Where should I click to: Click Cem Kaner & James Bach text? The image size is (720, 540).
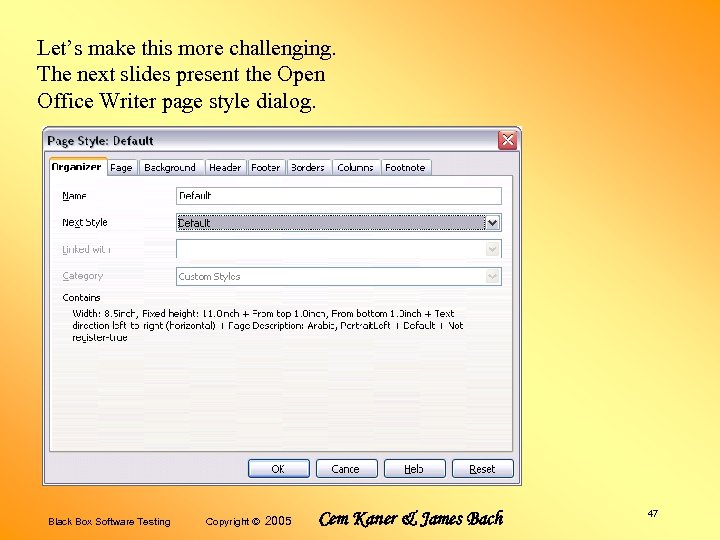click(x=411, y=519)
